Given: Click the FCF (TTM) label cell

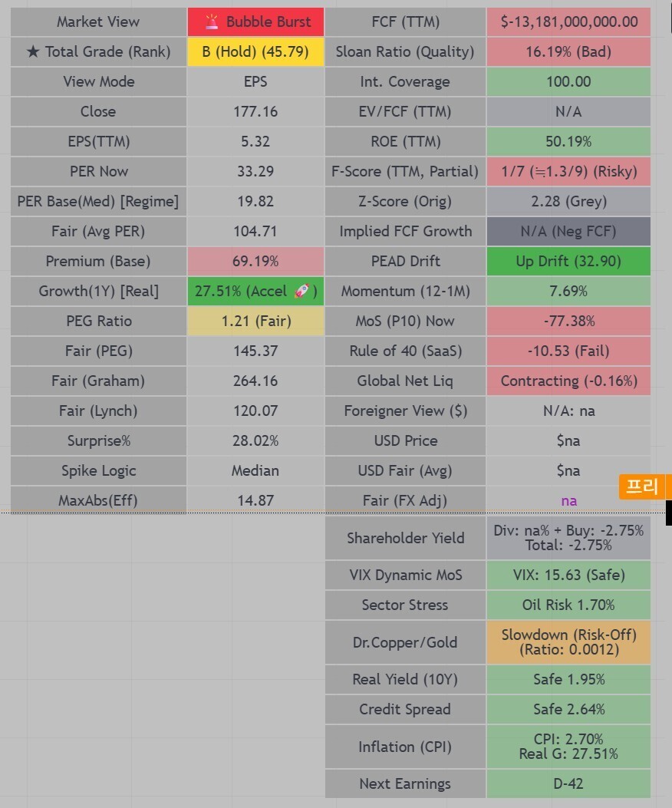Looking at the screenshot, I should point(405,21).
